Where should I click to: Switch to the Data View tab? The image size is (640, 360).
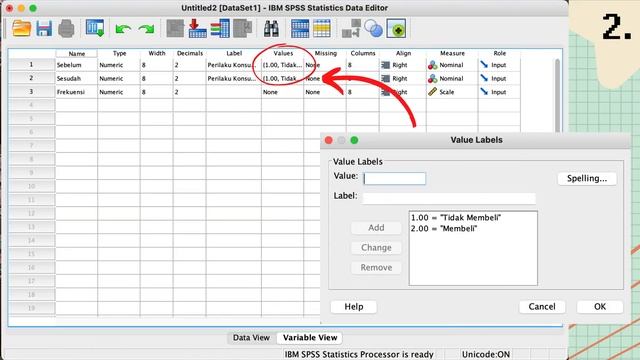click(251, 338)
